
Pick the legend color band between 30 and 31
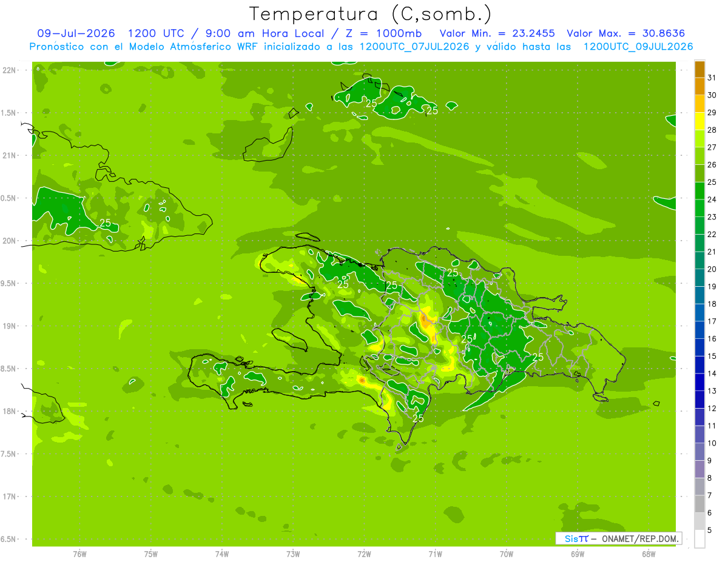tap(699, 87)
